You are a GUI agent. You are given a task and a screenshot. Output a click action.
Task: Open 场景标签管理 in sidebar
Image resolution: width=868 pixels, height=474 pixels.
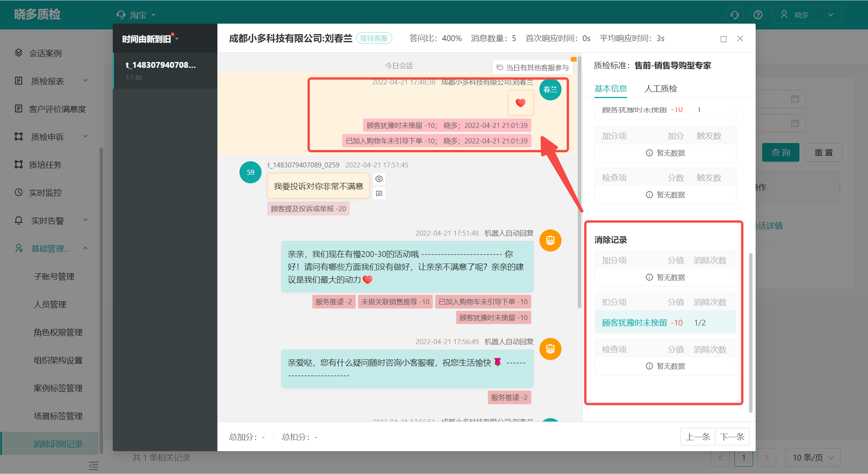58,416
